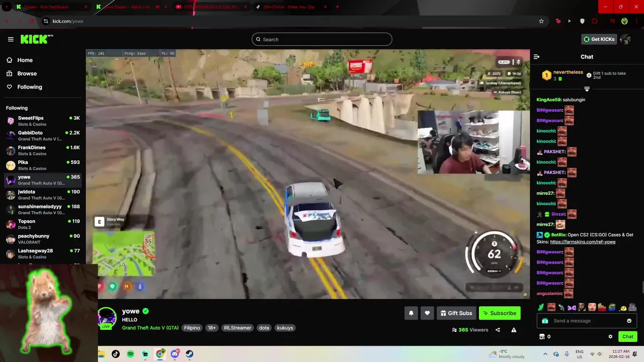Screen dimensions: 644x362
Task: Open the user profile avatar menu
Action: pyautogui.click(x=625, y=39)
